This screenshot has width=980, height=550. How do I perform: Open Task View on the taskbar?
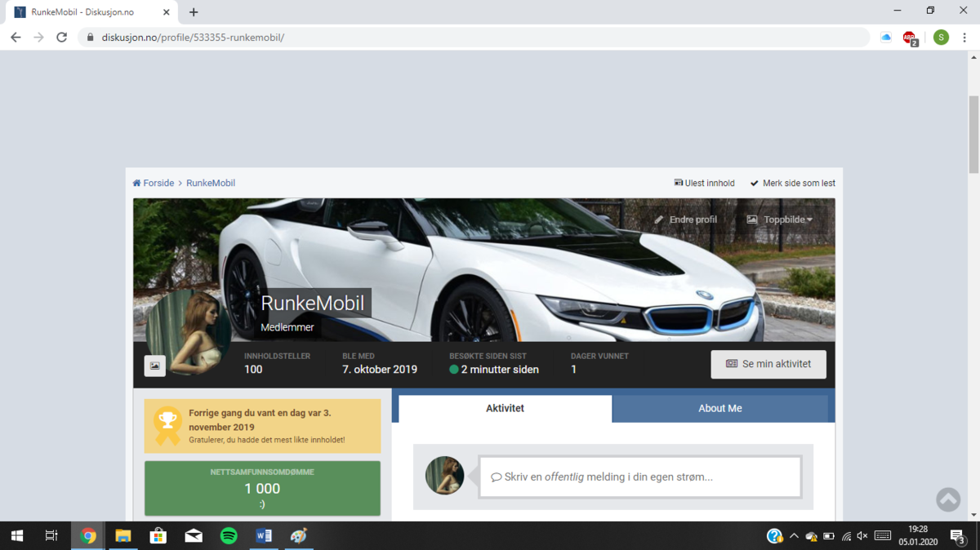(x=51, y=536)
